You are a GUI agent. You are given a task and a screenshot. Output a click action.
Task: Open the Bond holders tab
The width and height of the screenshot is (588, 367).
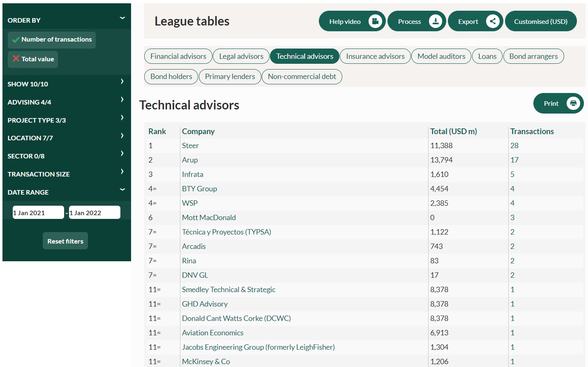point(171,77)
